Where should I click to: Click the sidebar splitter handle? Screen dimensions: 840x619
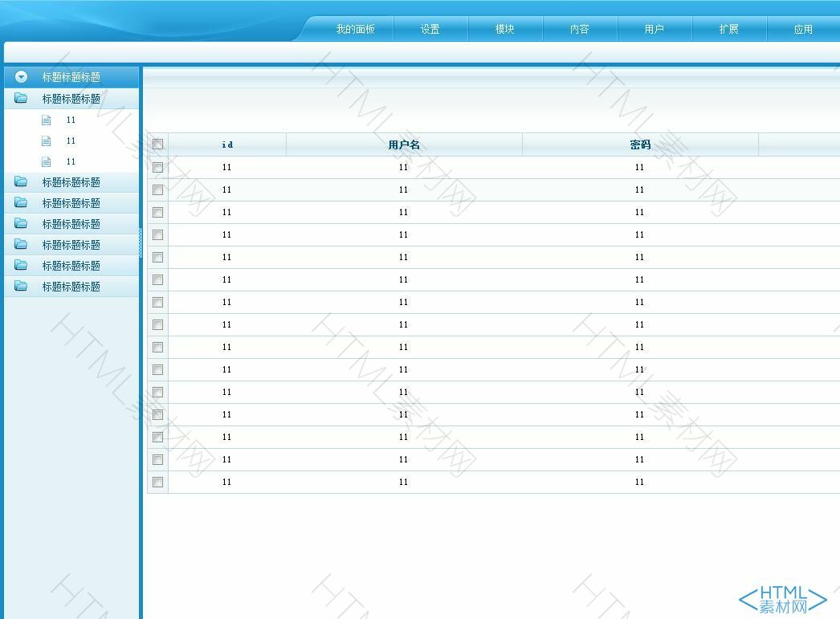(141, 242)
